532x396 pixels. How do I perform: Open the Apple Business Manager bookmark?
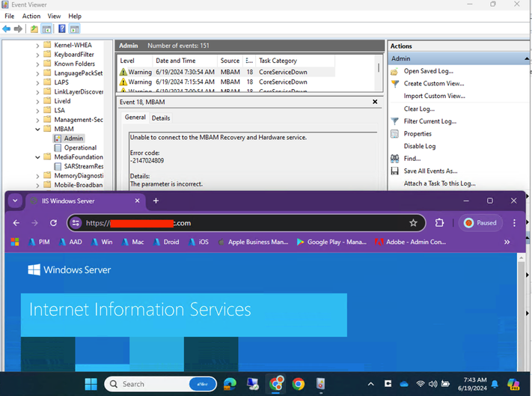[x=254, y=242]
